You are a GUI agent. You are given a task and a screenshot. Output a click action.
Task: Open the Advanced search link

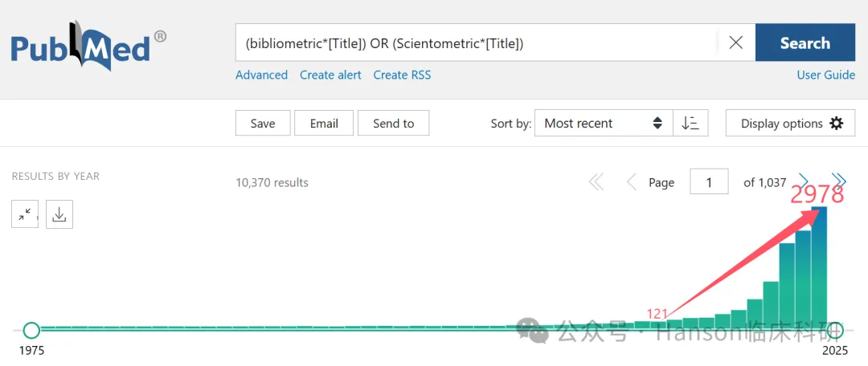(x=261, y=75)
